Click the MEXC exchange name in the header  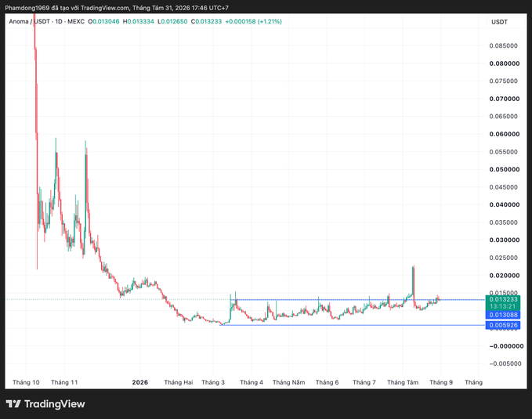point(76,21)
